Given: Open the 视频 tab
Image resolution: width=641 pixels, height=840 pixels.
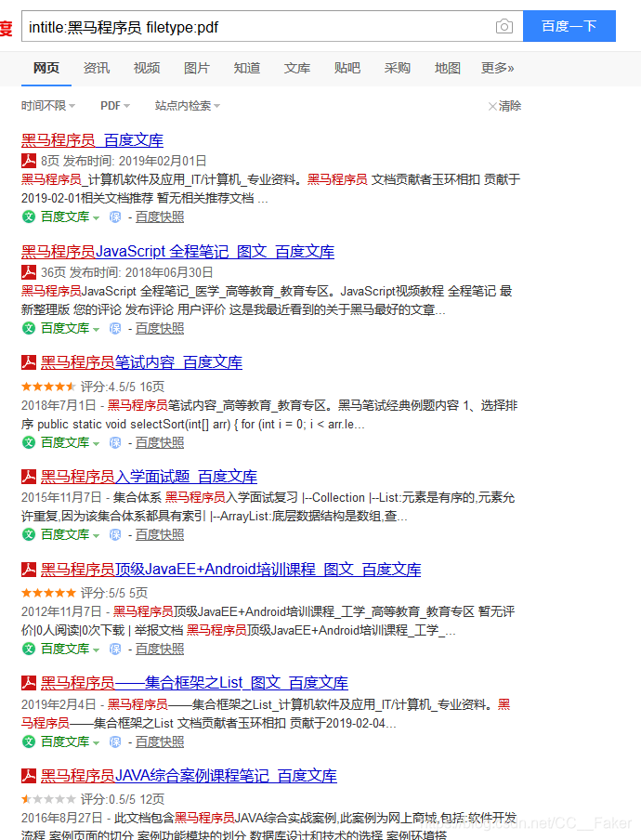Looking at the screenshot, I should [147, 68].
